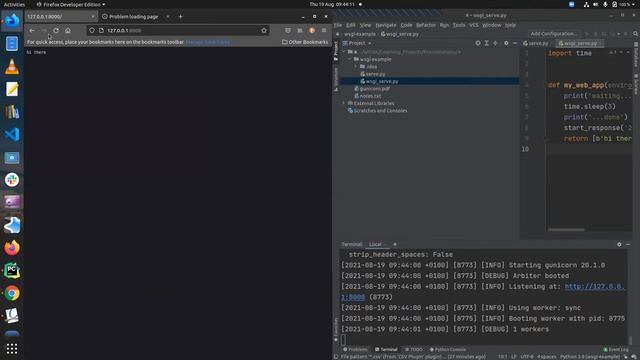Toggle the Structure tool window stripe
The height and width of the screenshot is (360, 640).
336,79
